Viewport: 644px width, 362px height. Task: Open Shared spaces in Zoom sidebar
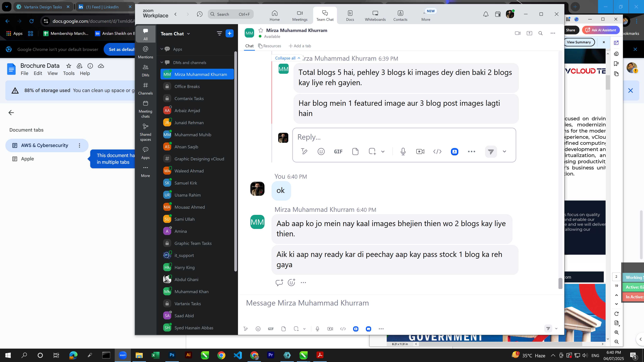(x=146, y=132)
